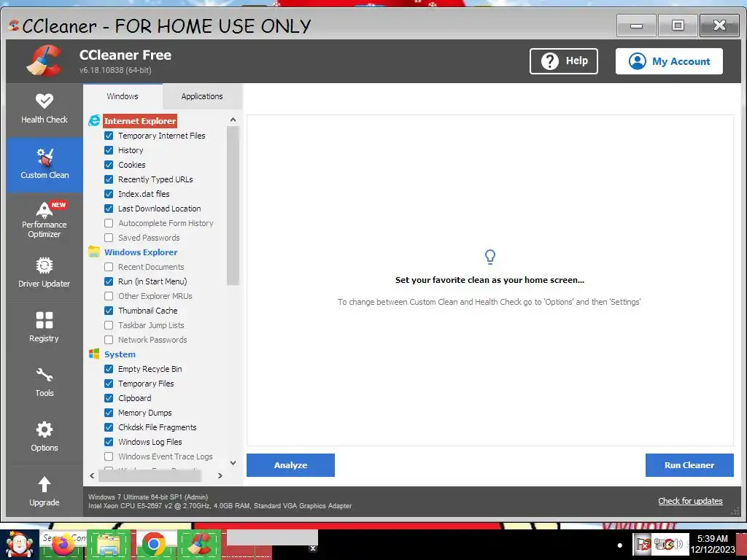Image resolution: width=747 pixels, height=560 pixels.
Task: Uncheck Temporary Internet Files
Action: 109,136
